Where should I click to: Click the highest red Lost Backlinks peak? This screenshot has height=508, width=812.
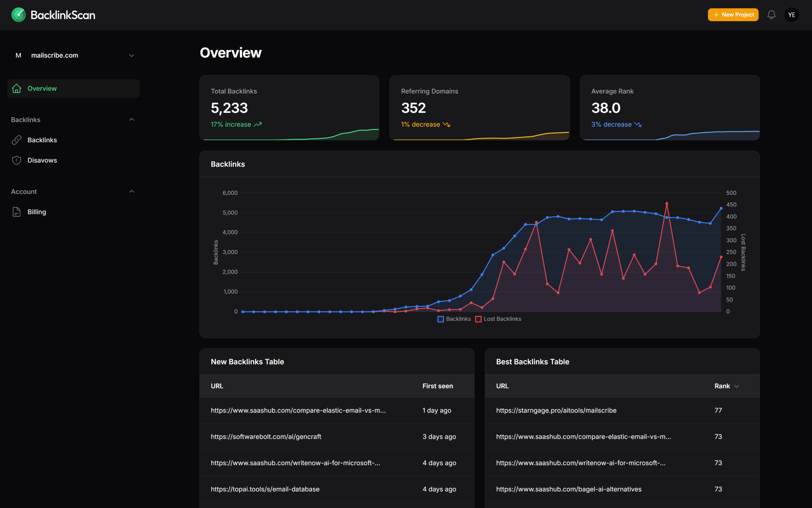667,204
